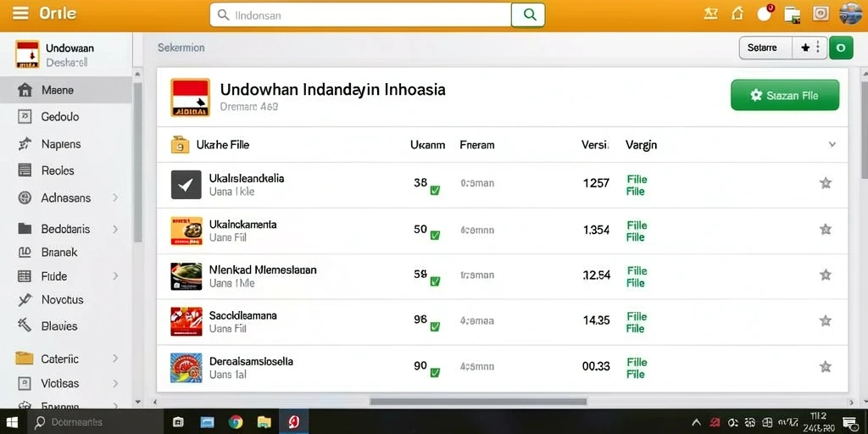Click the taskbar search box
This screenshot has height=434, width=868.
95,423
